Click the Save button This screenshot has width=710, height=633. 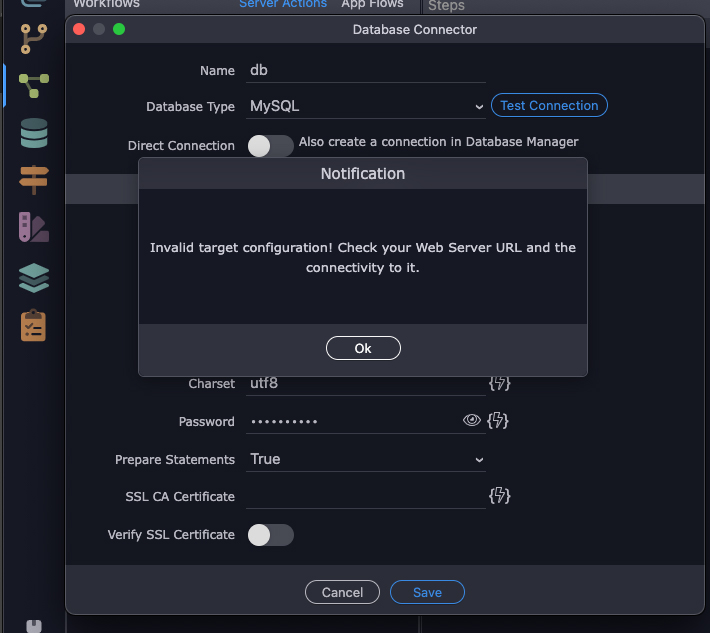(427, 592)
